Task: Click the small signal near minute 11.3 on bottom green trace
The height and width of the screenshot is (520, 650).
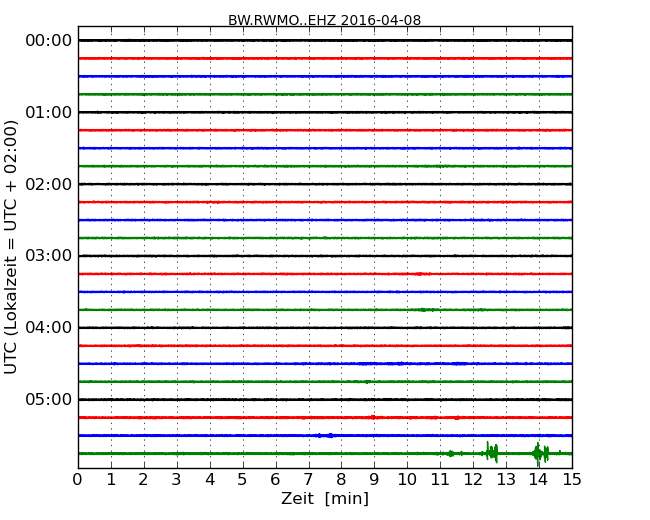Action: pos(451,454)
